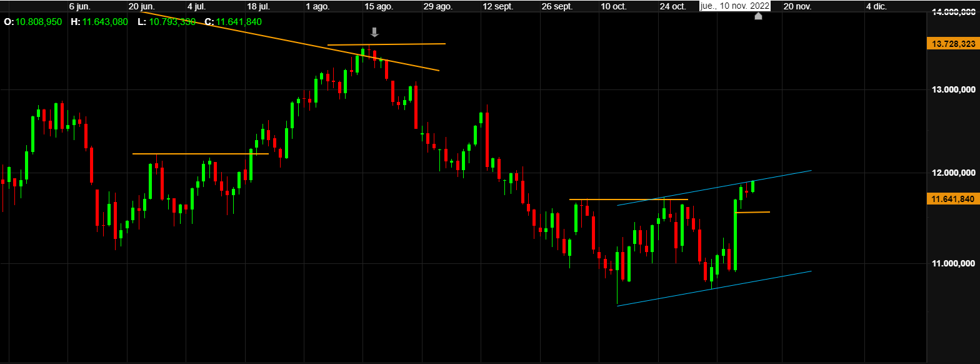Image resolution: width=980 pixels, height=364 pixels.
Task: Select the lower blue channel line
Action: [714, 288]
